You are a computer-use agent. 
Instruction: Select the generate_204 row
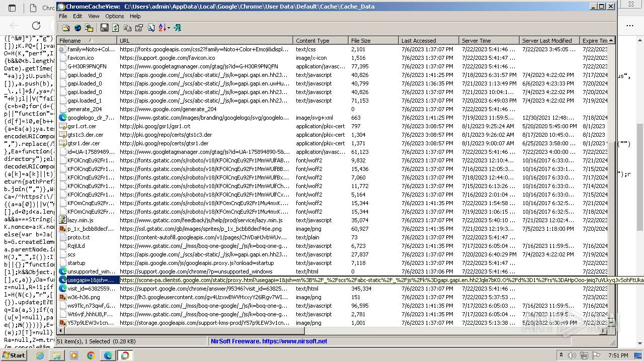pyautogui.click(x=333, y=109)
